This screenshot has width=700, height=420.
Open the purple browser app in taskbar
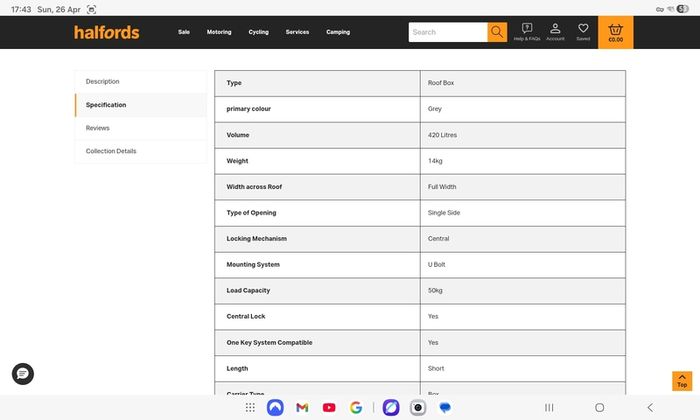click(x=391, y=408)
